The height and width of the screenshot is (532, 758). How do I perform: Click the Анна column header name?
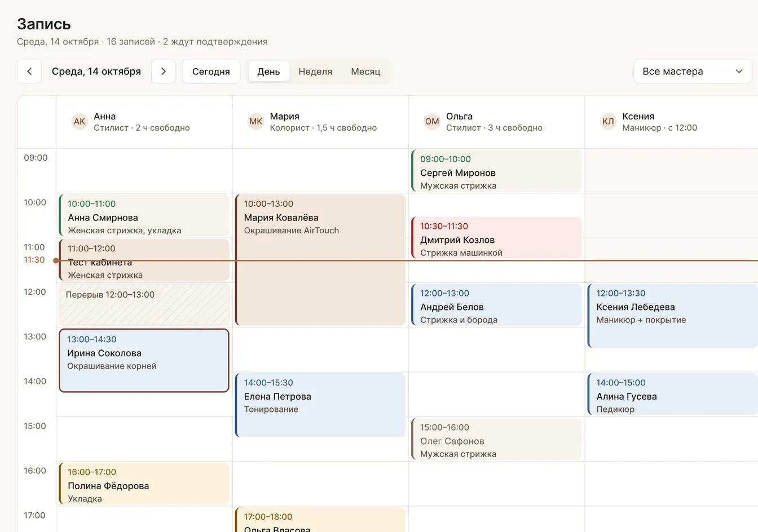tap(105, 116)
